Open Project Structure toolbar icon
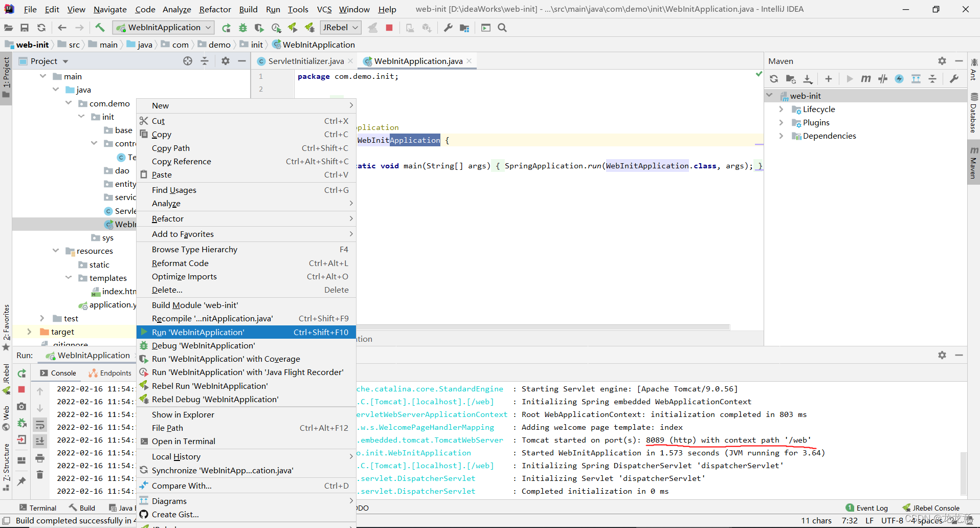Image resolution: width=980 pixels, height=528 pixels. tap(464, 28)
